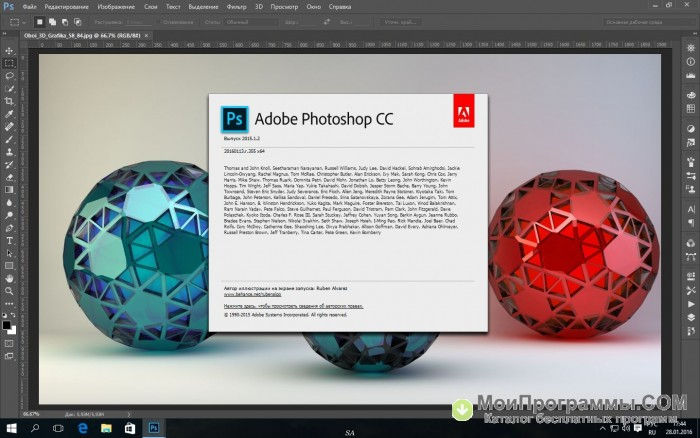700x438 pixels.
Task: Select the Hand tool
Action: click(x=9, y=279)
